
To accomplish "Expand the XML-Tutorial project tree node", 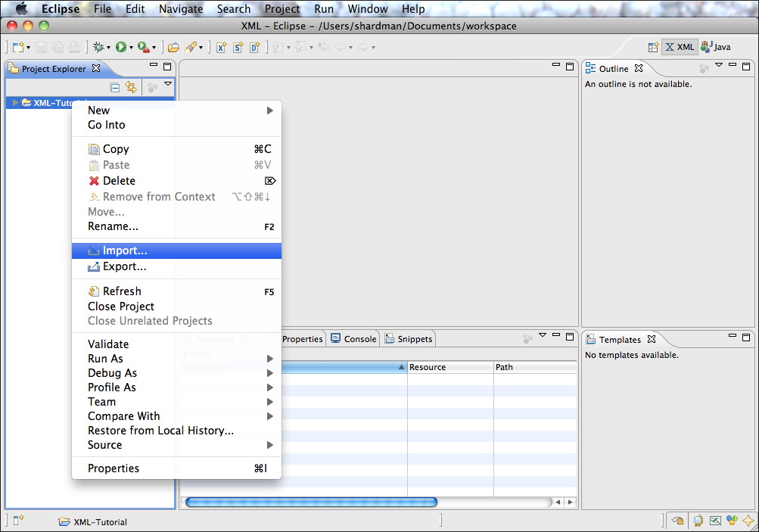I will pos(15,103).
